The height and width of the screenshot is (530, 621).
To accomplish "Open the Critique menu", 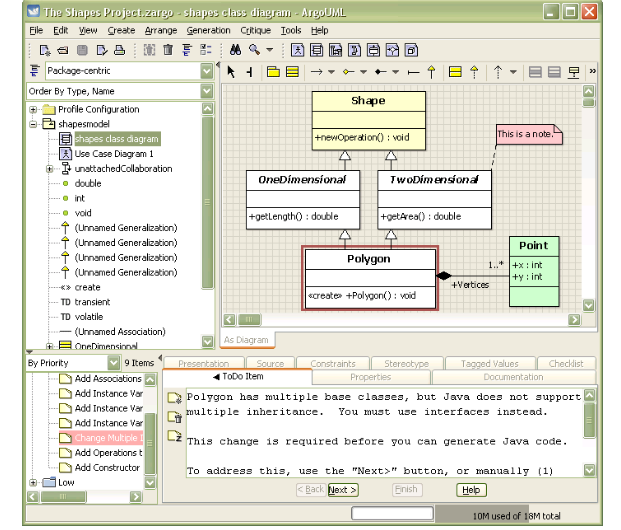I will (x=255, y=31).
